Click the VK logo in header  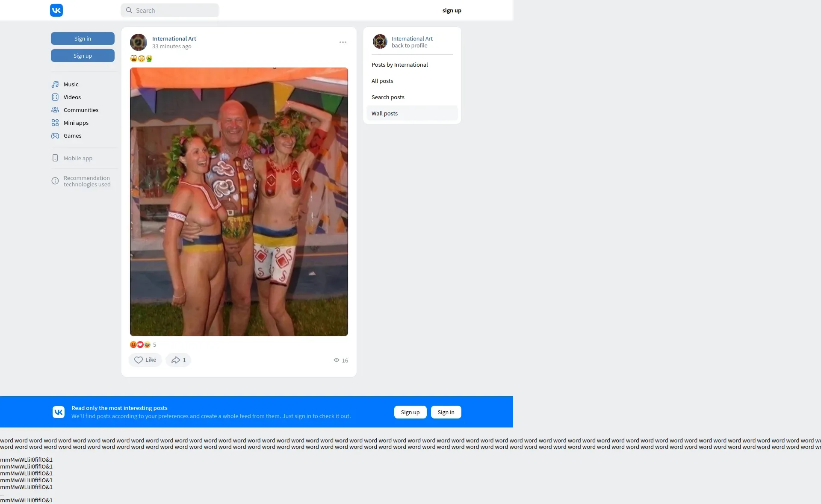pyautogui.click(x=56, y=10)
